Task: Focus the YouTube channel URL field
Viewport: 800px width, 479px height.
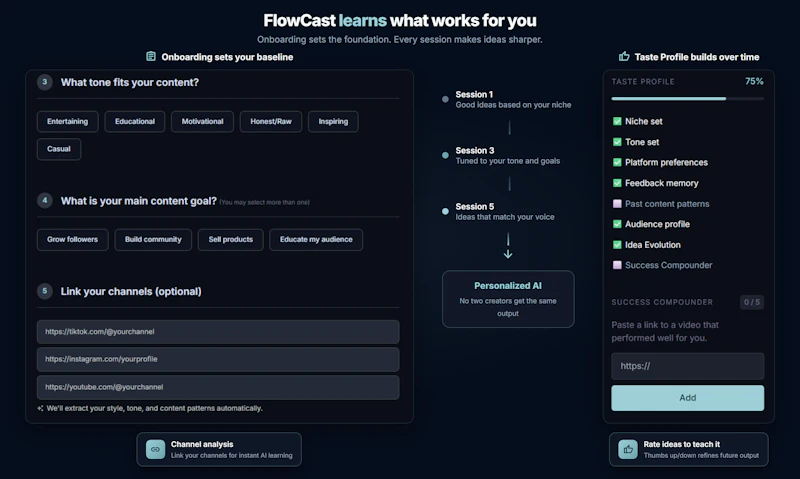Action: 218,387
